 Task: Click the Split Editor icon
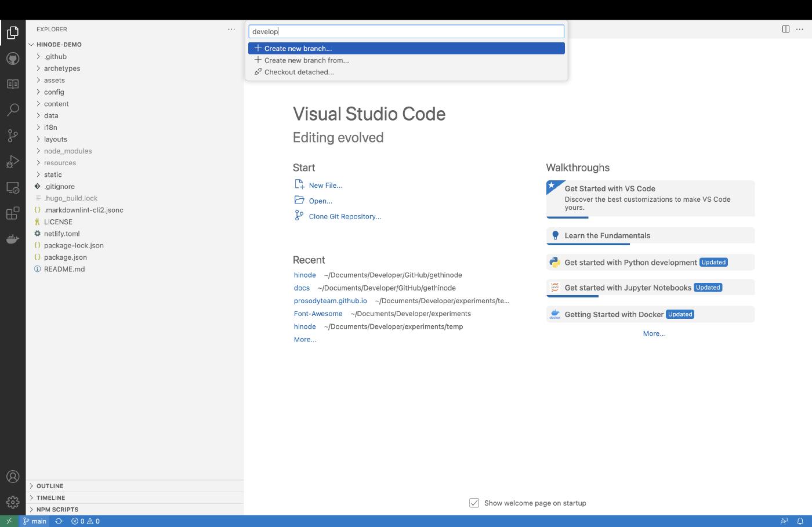tap(786, 29)
